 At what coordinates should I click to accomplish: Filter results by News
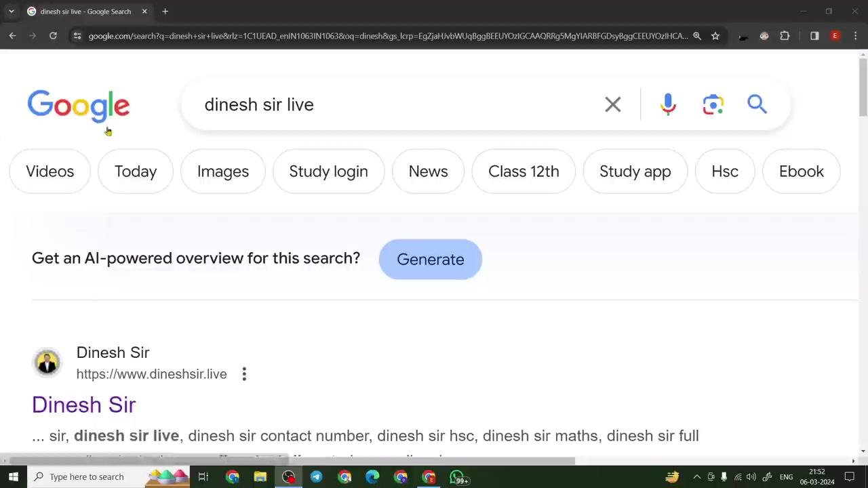pos(428,171)
